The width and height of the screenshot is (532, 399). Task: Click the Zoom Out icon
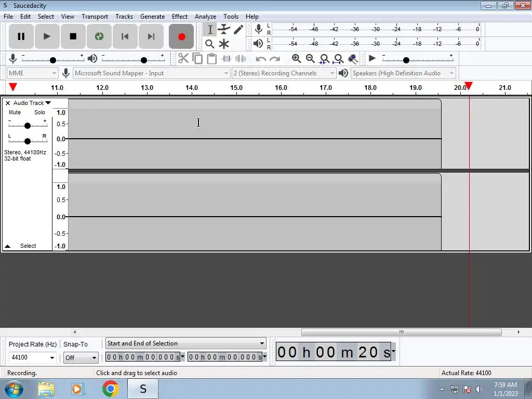click(x=310, y=58)
